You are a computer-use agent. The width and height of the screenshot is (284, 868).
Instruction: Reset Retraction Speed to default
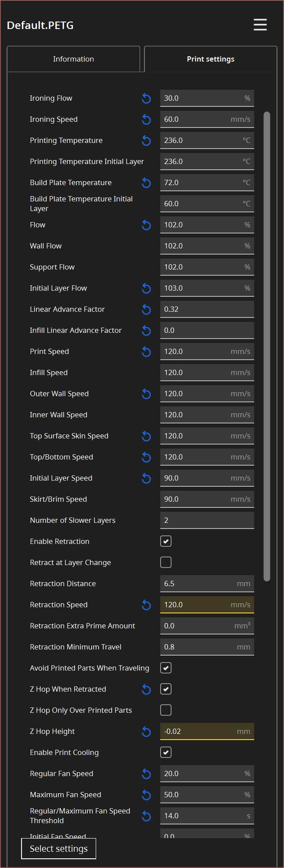(147, 605)
